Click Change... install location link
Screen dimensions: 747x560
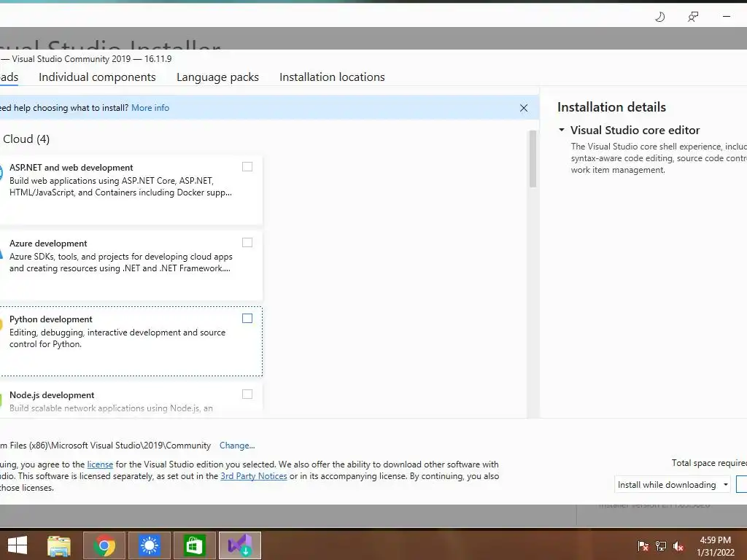click(x=237, y=446)
